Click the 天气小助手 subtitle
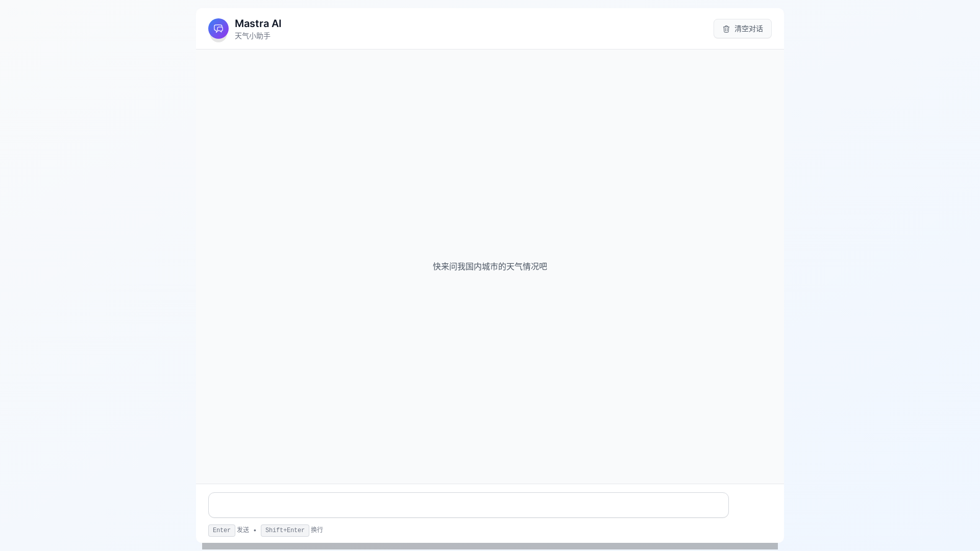The width and height of the screenshot is (980, 551). 253,36
